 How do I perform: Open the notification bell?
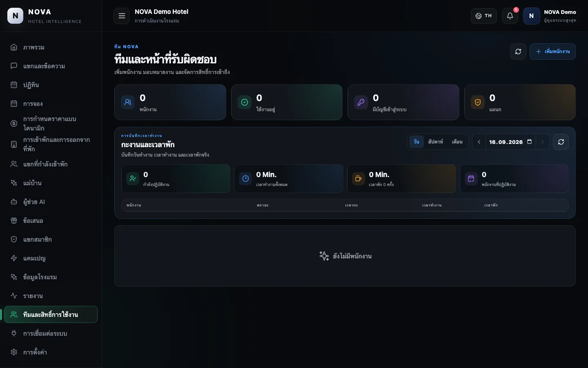pyautogui.click(x=510, y=16)
